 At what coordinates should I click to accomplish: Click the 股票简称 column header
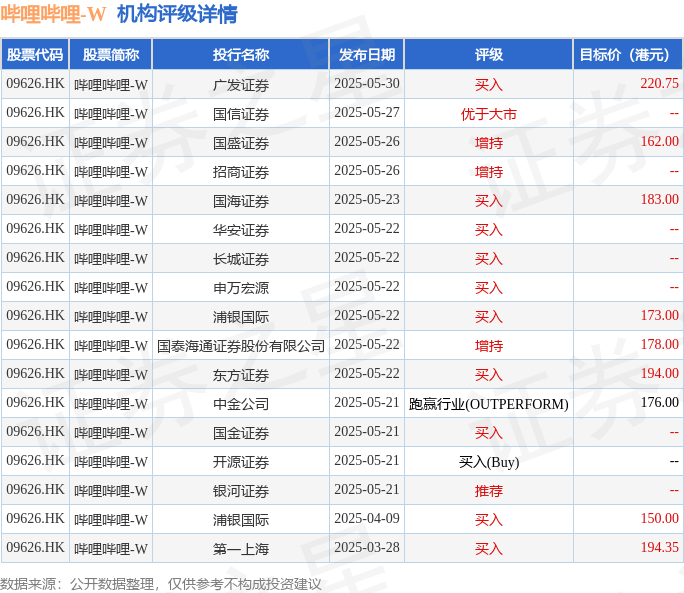pyautogui.click(x=111, y=55)
